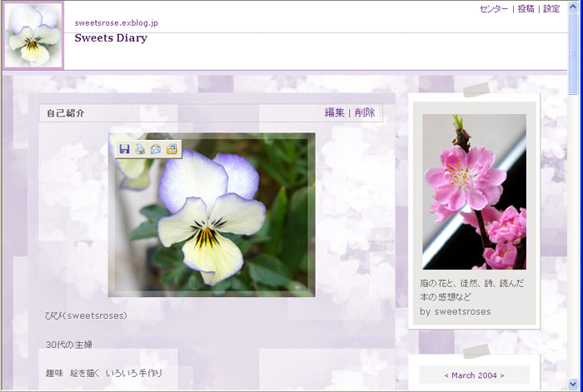
Task: Click the pink peach blossom photo
Action: [x=474, y=191]
